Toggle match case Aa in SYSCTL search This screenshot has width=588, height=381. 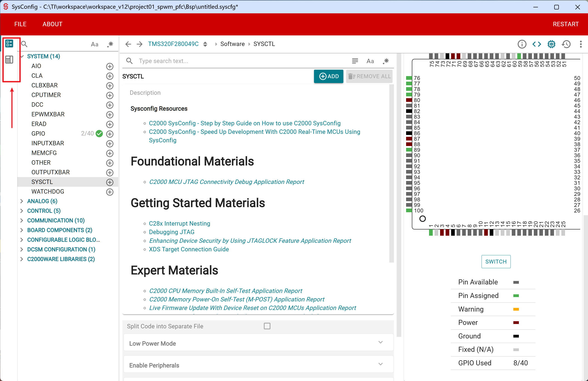pos(370,61)
